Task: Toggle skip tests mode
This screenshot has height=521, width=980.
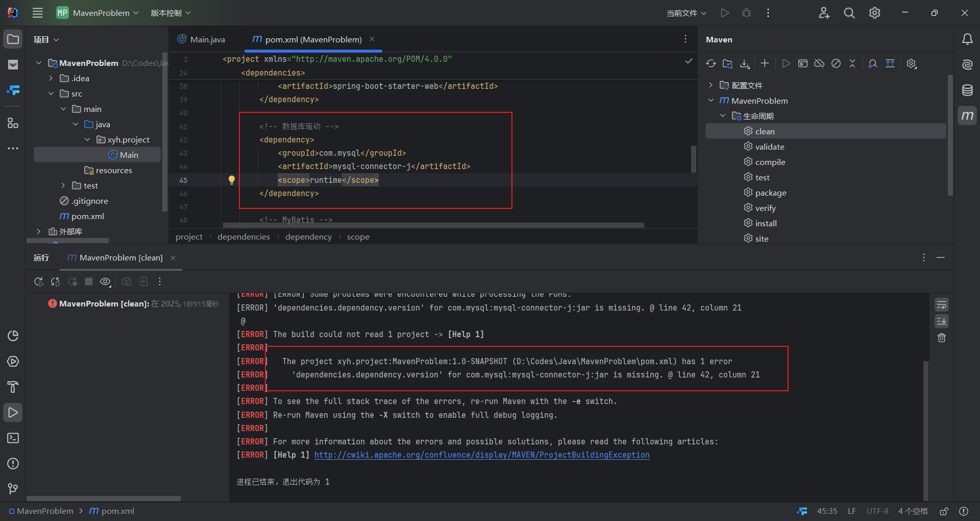Action: click(836, 63)
